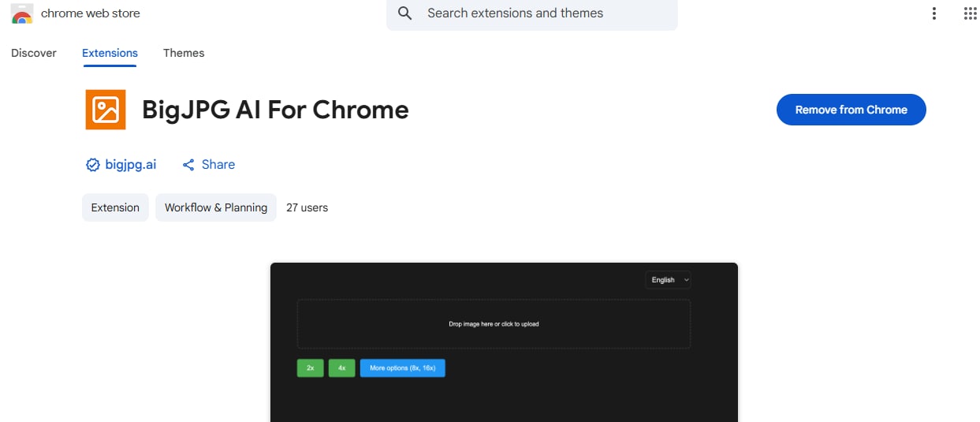Open the Workflow & Planning category

[x=216, y=207]
